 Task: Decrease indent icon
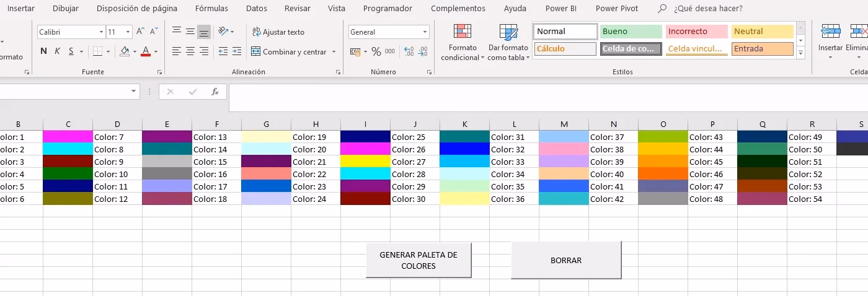click(222, 51)
